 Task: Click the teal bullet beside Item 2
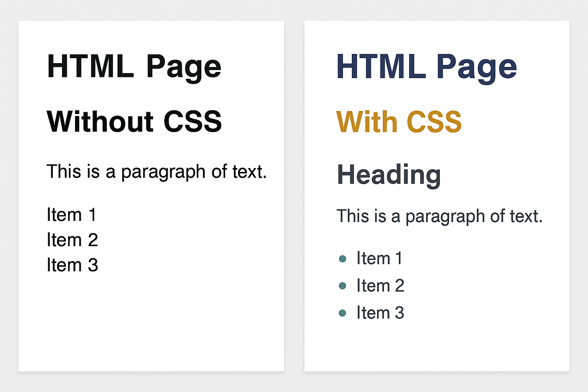(343, 286)
